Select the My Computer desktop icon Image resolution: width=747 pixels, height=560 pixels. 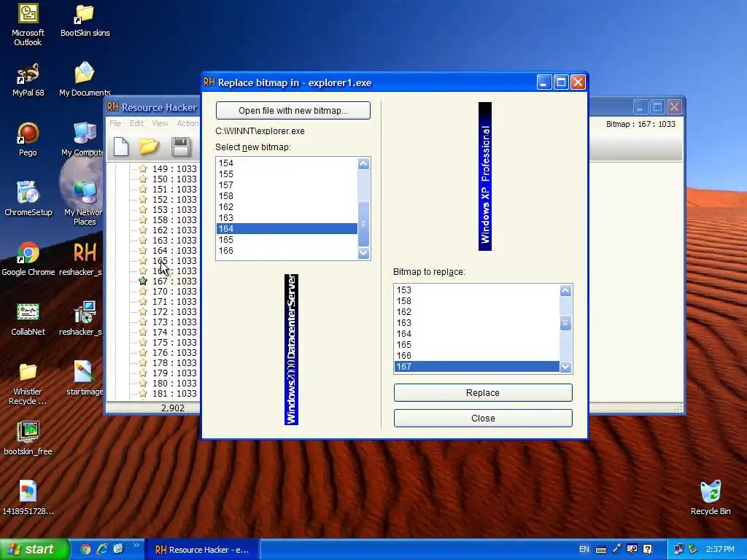83,139
